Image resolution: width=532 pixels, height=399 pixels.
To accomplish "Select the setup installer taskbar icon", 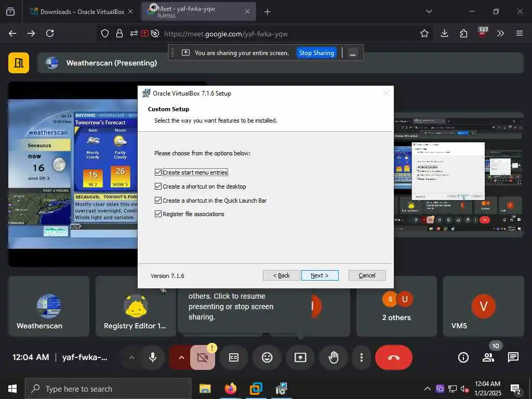I will pos(281,389).
